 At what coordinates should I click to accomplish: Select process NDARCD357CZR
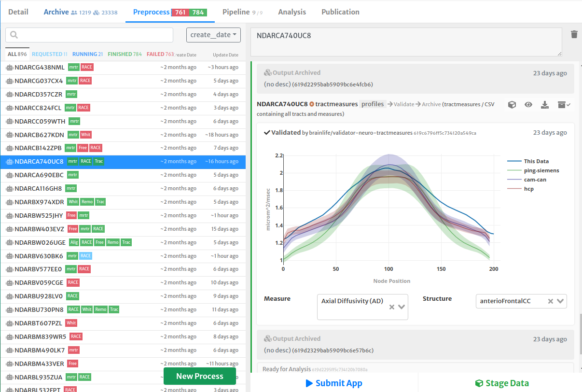(x=123, y=94)
